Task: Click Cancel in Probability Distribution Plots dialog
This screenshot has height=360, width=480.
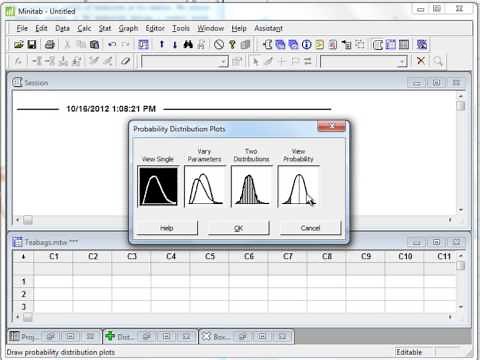Action: click(x=310, y=228)
